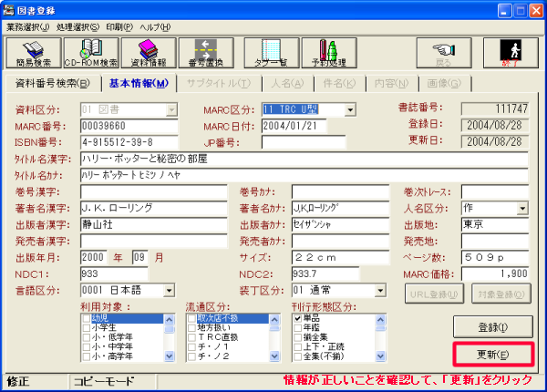Click scroll-up arrow of 利用対象 list

170,319
